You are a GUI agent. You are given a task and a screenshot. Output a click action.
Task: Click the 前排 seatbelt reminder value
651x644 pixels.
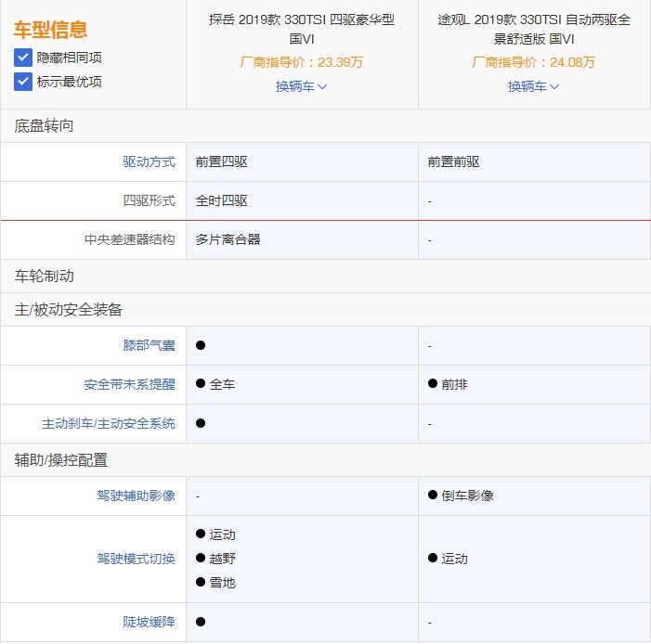point(454,384)
